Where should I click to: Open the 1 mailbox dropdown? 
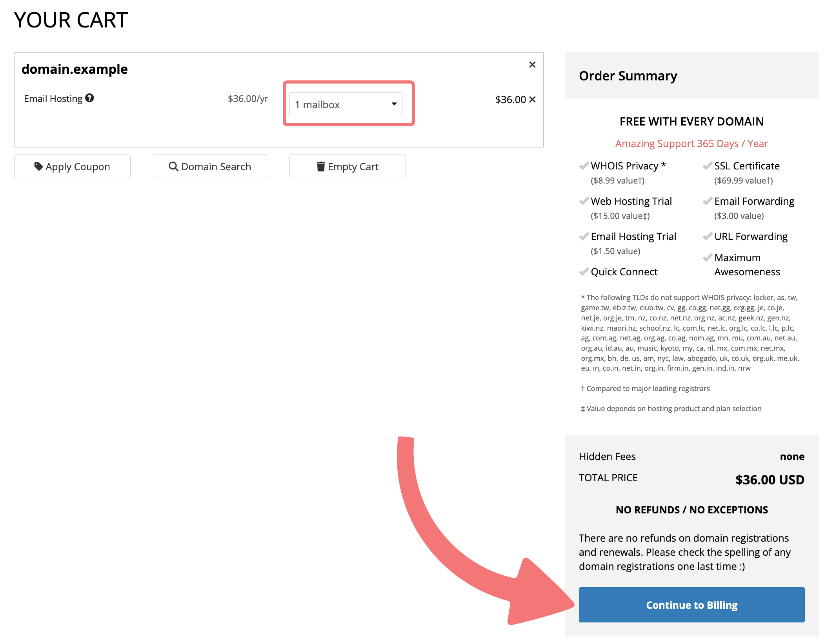[345, 104]
